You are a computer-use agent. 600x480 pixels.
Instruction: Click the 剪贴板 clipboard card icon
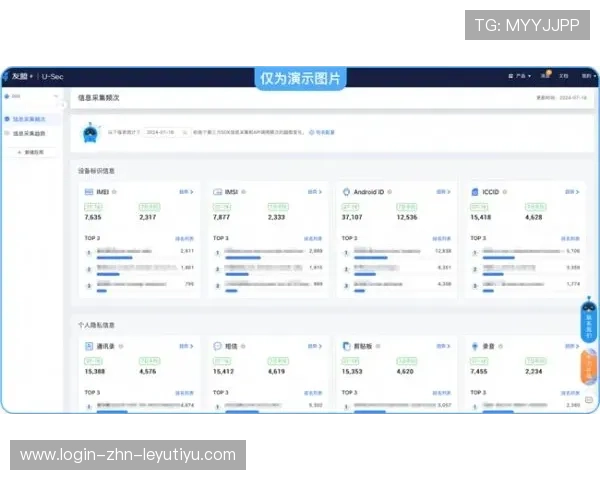tap(346, 346)
